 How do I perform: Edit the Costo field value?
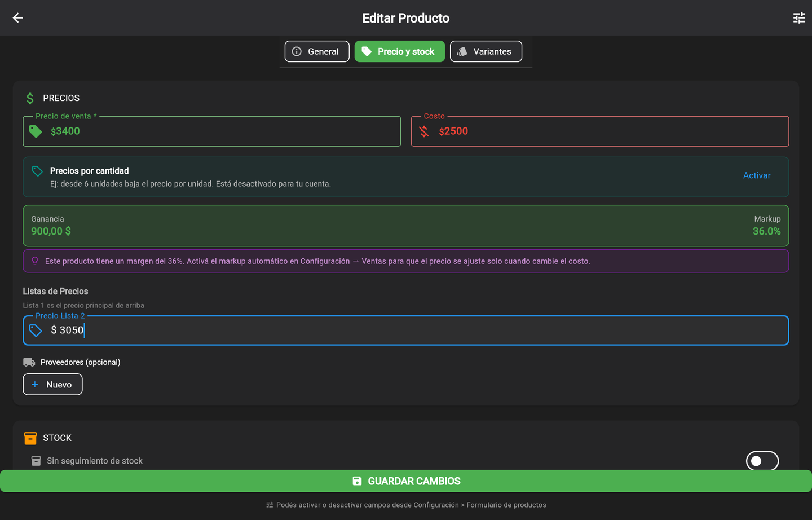pos(600,131)
